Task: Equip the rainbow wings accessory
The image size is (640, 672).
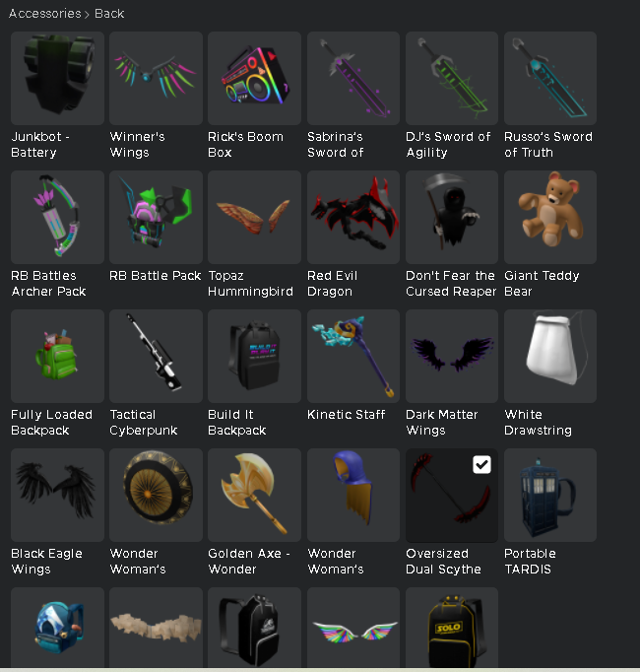Action: pyautogui.click(x=353, y=627)
